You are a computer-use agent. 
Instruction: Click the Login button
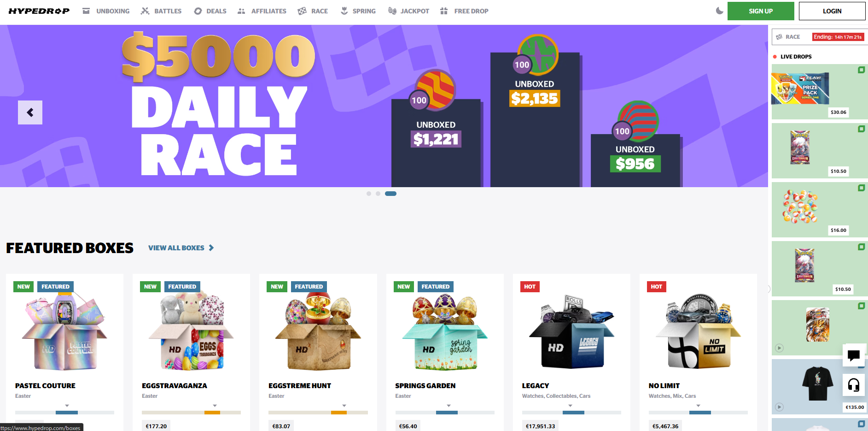point(832,11)
